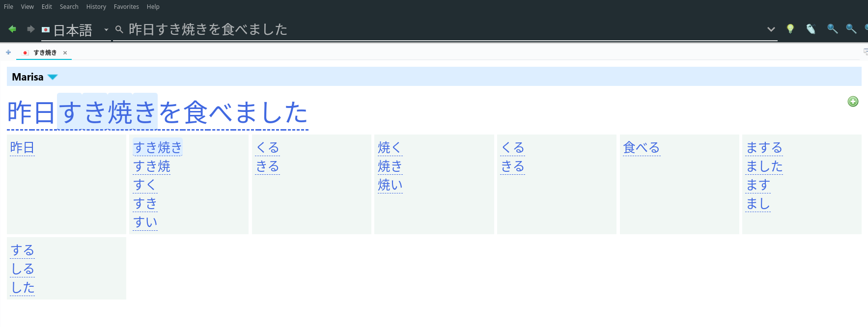
Task: Click the zoom out magnifier icon
Action: tap(851, 29)
